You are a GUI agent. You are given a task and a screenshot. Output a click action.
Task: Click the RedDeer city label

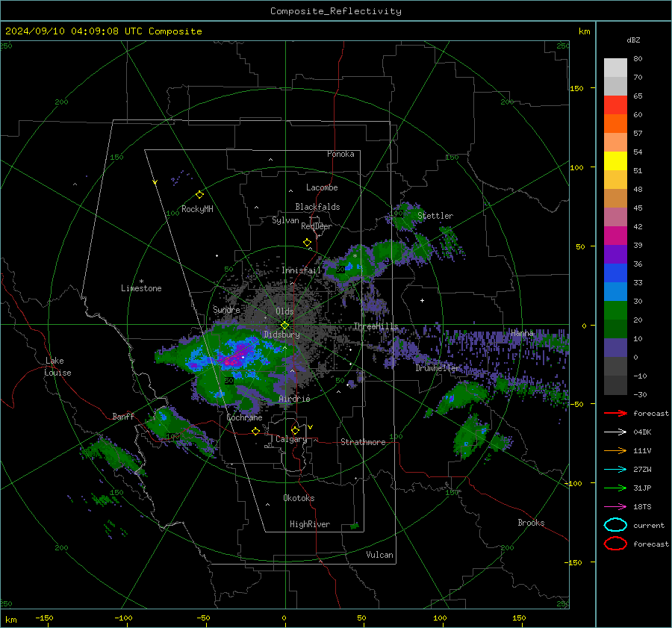[317, 226]
